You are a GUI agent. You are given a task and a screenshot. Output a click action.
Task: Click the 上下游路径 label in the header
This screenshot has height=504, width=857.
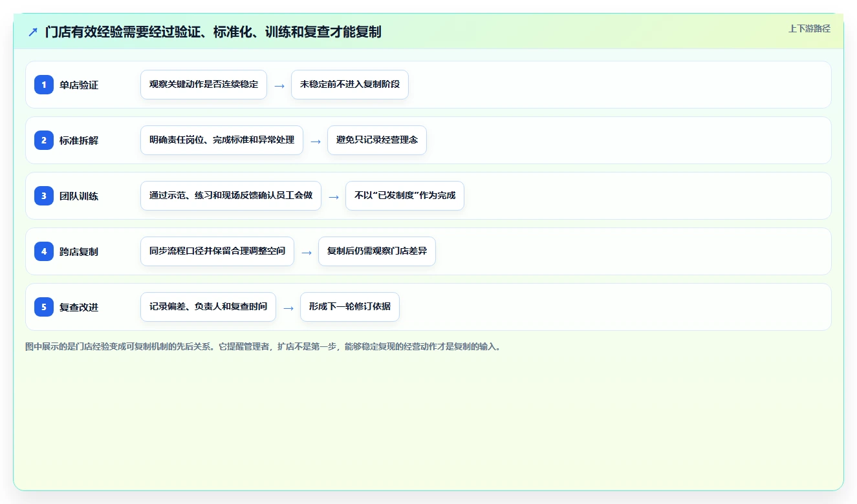[x=809, y=28]
